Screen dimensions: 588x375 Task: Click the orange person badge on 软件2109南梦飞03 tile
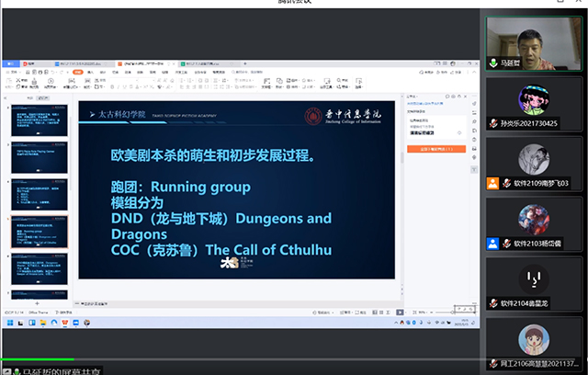493,183
